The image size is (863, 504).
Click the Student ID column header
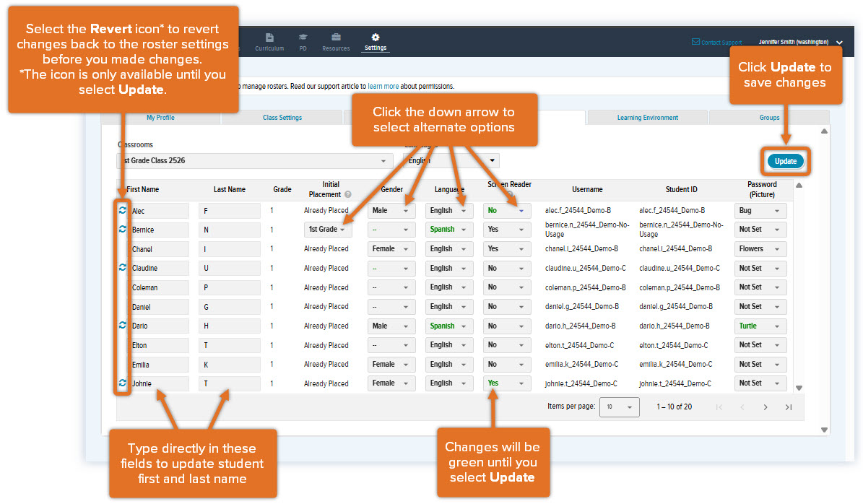click(x=681, y=189)
